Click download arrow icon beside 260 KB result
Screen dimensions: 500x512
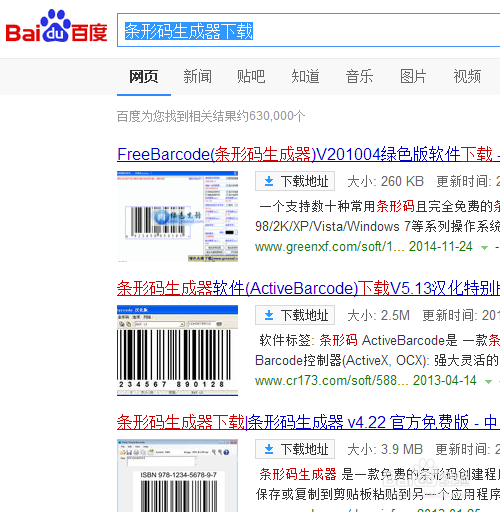click(269, 181)
